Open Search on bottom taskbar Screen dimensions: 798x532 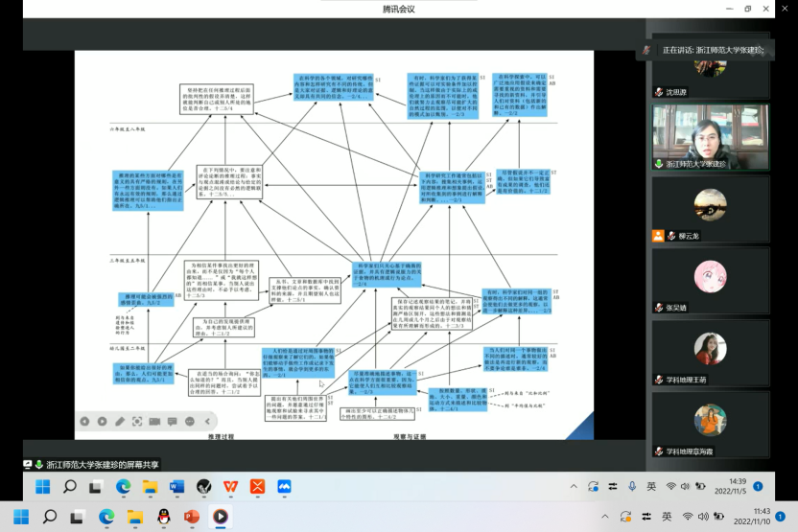click(x=49, y=517)
